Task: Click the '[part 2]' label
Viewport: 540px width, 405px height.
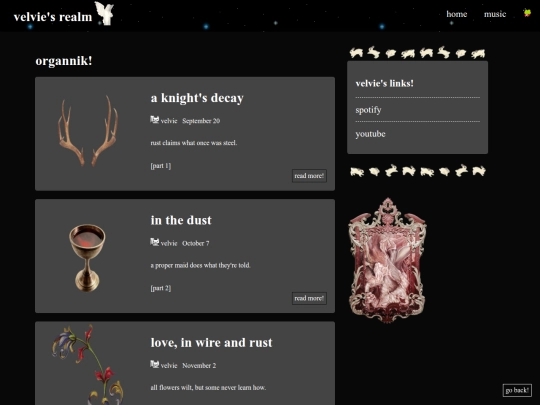Action: [x=161, y=288]
